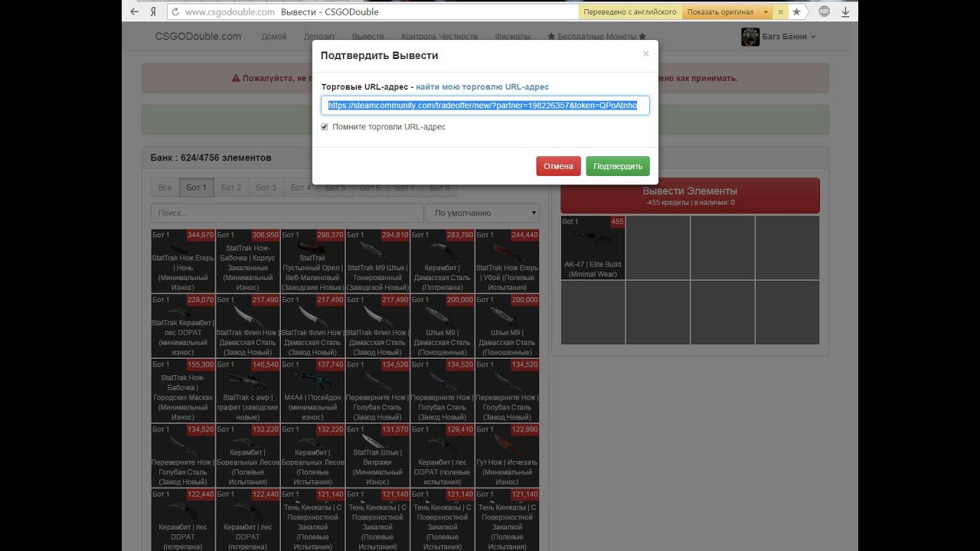Click the 131,570 price tag

point(395,430)
